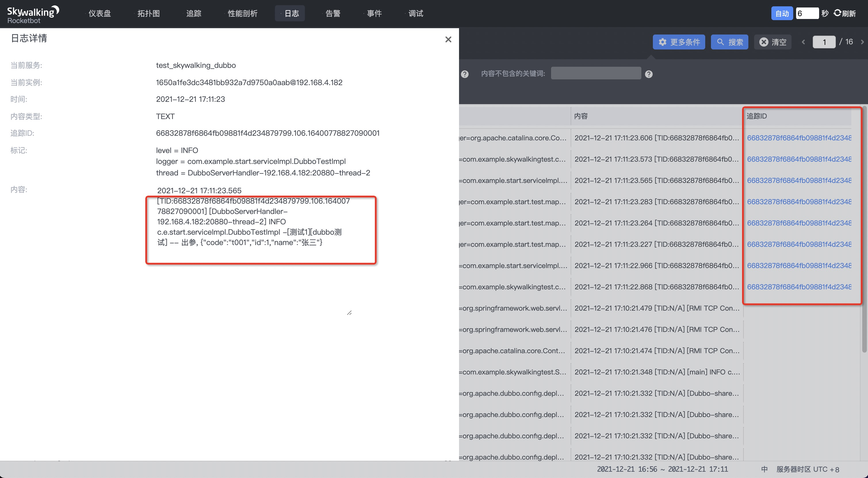
Task: Open trace ID link for 17:11:23.264 row
Action: coord(799,223)
